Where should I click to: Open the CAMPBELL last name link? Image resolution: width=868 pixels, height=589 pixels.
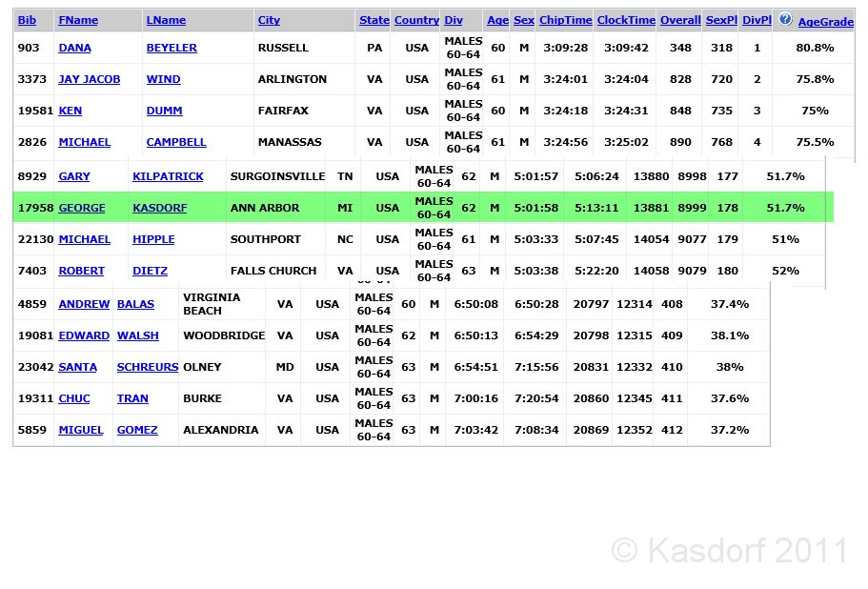click(176, 142)
